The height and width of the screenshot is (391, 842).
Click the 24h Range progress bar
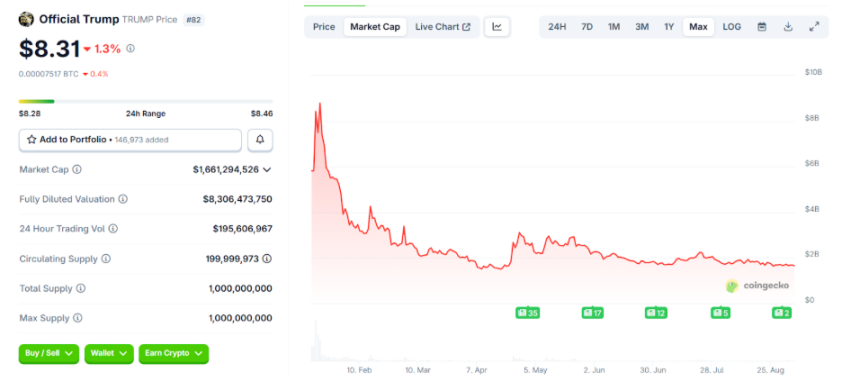click(x=146, y=101)
